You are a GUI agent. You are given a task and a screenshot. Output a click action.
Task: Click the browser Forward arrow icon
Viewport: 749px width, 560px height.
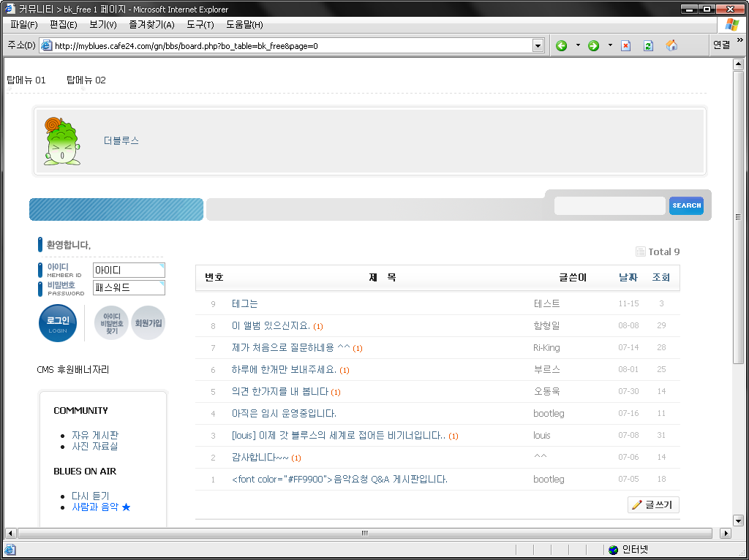(x=593, y=46)
